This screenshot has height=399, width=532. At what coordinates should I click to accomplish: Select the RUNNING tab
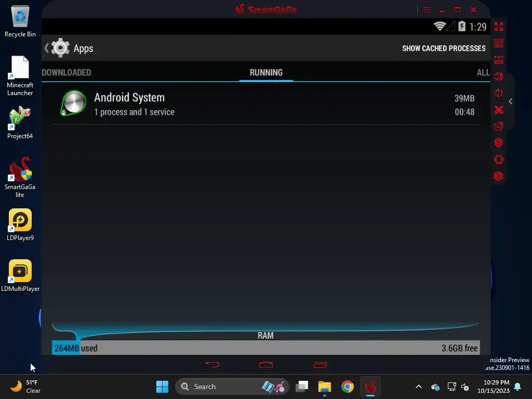[266, 72]
